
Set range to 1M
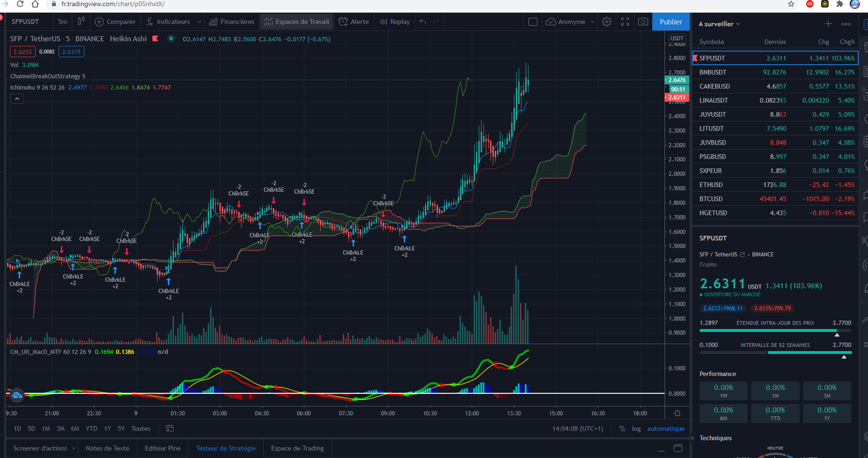click(x=46, y=428)
